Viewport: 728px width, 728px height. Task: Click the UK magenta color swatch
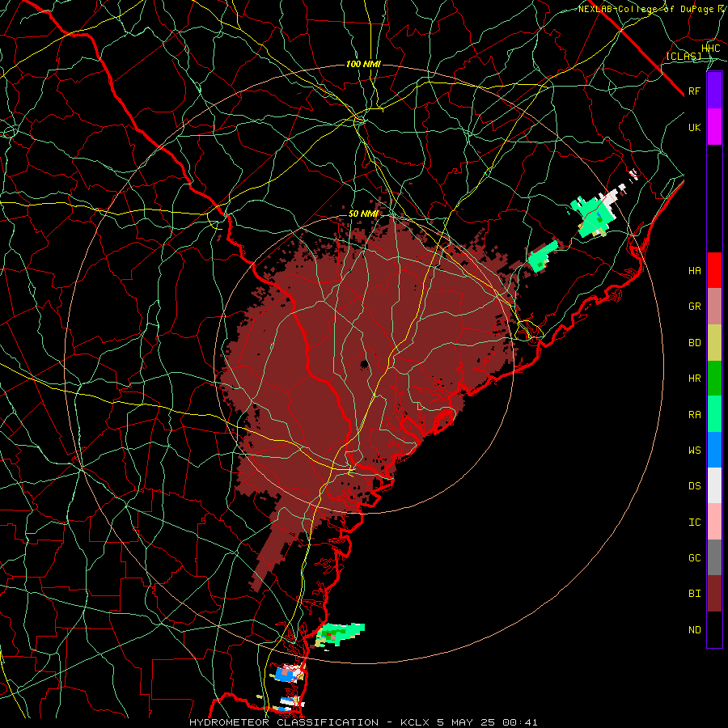pyautogui.click(x=714, y=127)
